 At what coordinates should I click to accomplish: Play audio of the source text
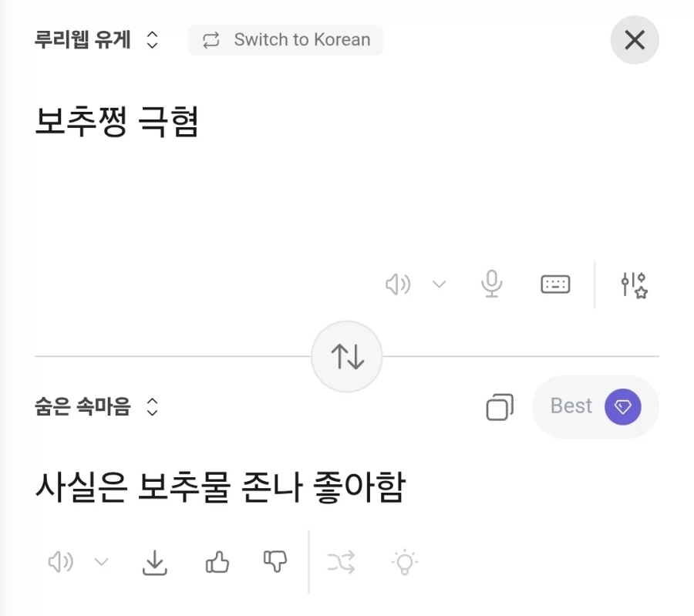tap(398, 284)
